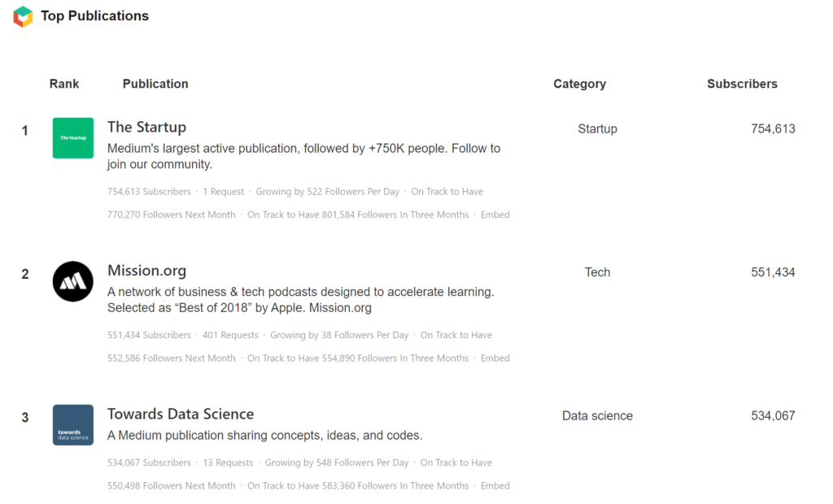Image resolution: width=833 pixels, height=504 pixels.
Task: Open the Mission.org publication title
Action: pos(146,271)
